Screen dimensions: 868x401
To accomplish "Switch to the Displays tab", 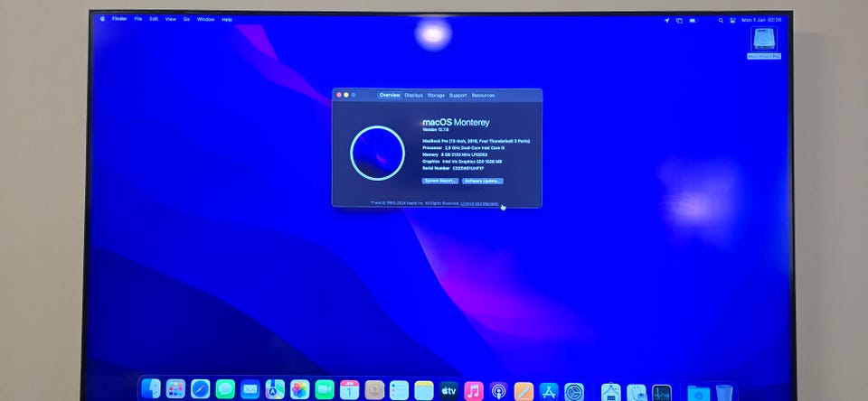I will tap(413, 95).
